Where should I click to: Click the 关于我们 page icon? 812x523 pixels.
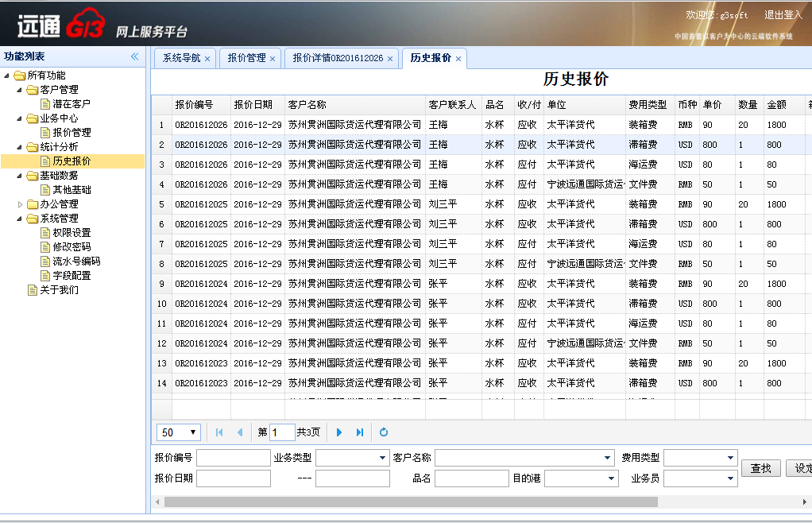[33, 290]
